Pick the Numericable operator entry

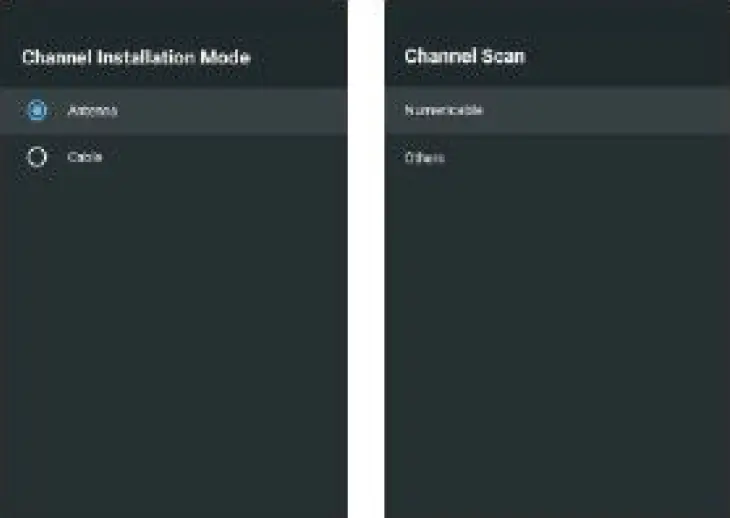444,111
